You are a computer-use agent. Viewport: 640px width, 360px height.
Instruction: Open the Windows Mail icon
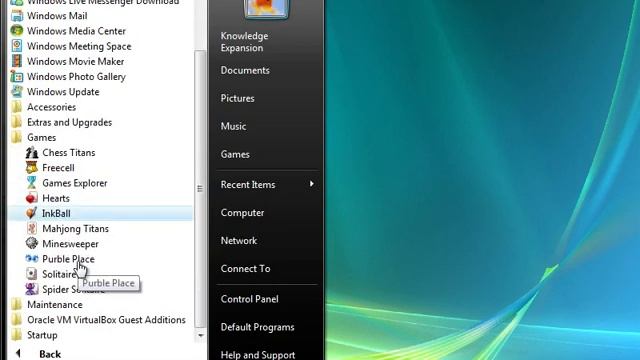click(x=17, y=16)
